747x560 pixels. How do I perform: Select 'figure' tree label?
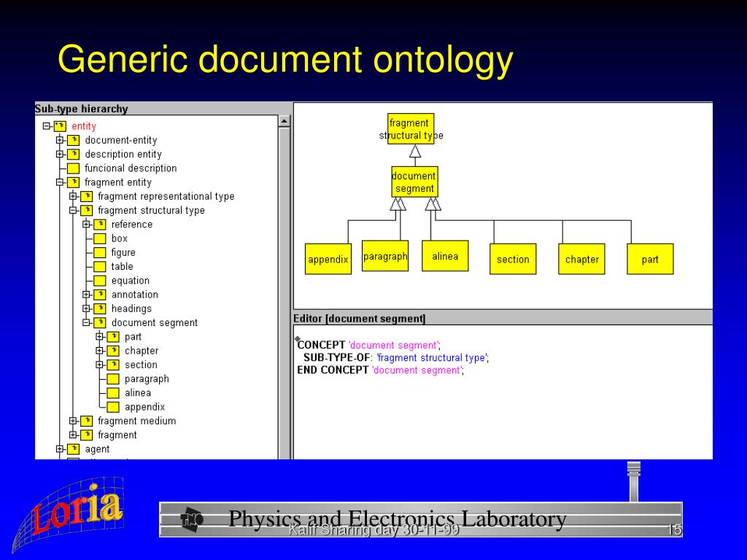coord(123,252)
